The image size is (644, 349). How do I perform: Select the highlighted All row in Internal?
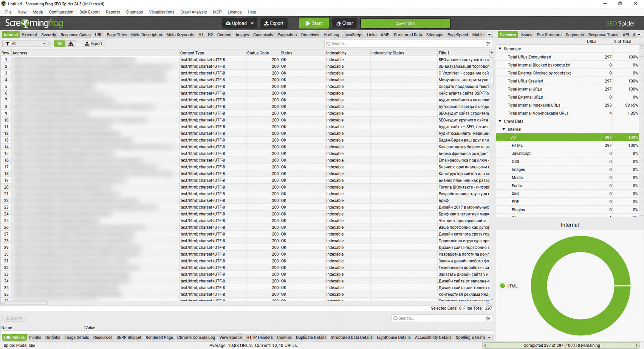tap(567, 137)
